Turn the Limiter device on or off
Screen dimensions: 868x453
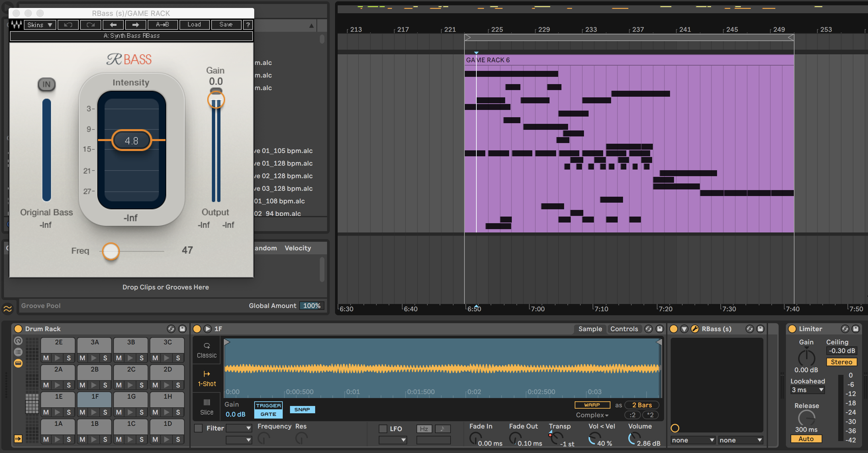pyautogui.click(x=792, y=328)
